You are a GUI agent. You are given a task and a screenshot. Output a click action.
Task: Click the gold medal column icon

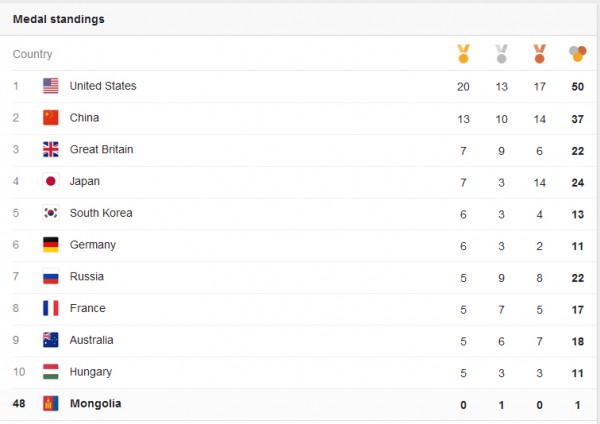pos(463,54)
